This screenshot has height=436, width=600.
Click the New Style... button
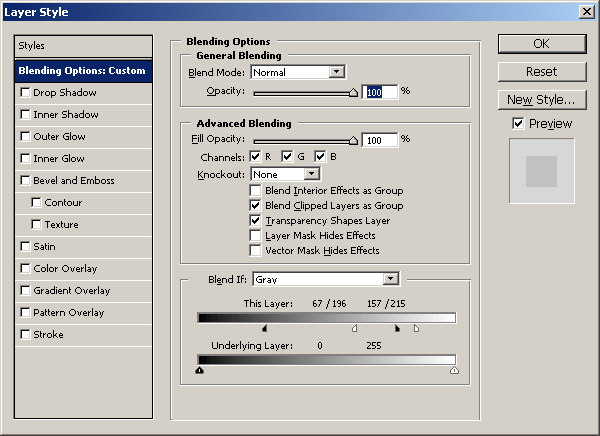[x=541, y=100]
